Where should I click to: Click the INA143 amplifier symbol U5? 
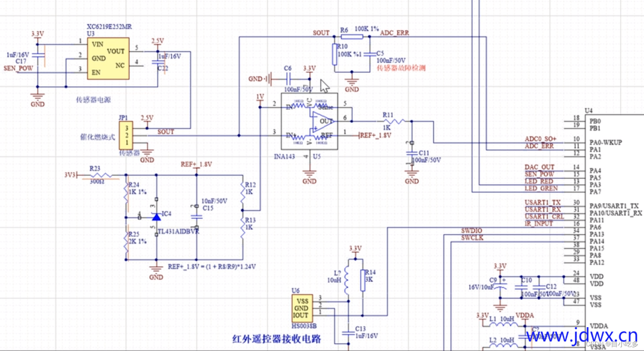310,122
